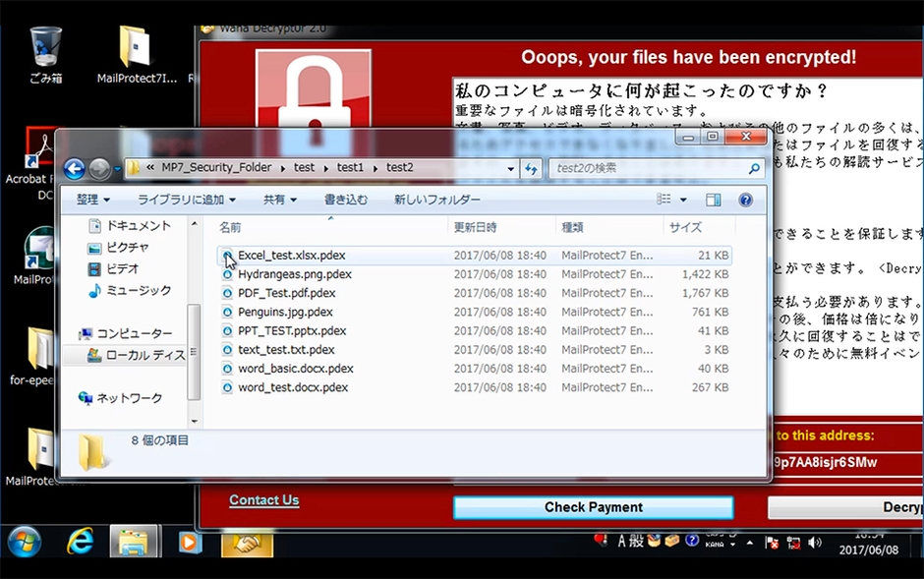Launch Windows Media Player from taskbar
This screenshot has width=924, height=579.
190,542
